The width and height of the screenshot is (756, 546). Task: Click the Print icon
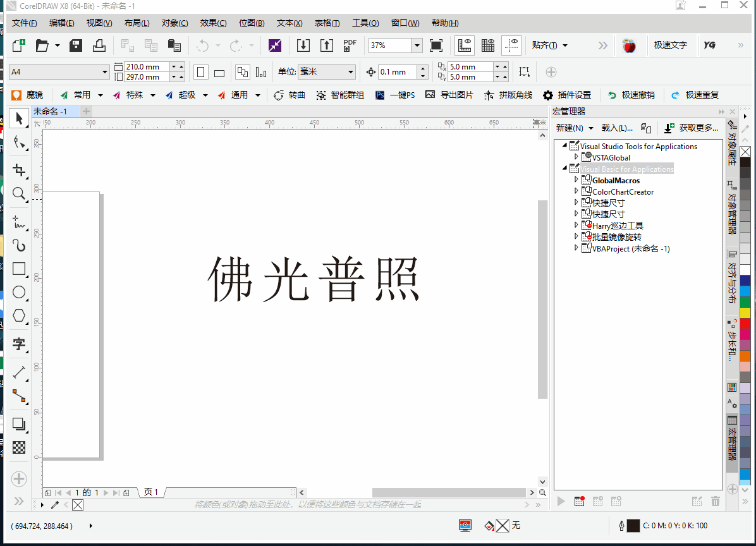point(99,45)
